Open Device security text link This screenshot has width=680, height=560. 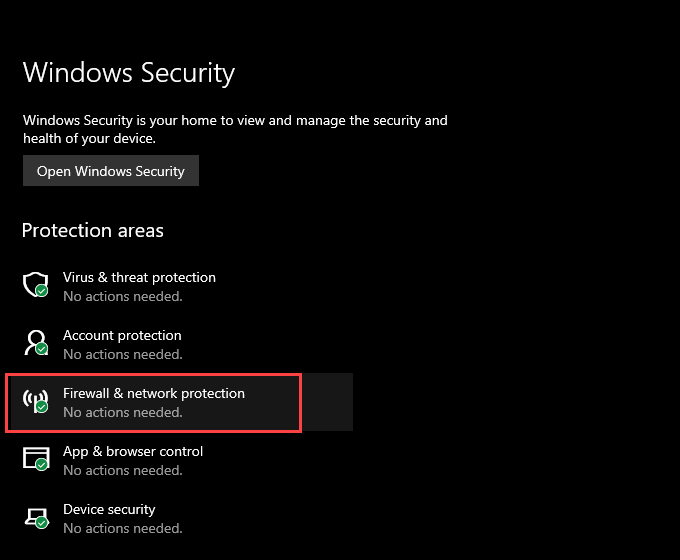109,509
